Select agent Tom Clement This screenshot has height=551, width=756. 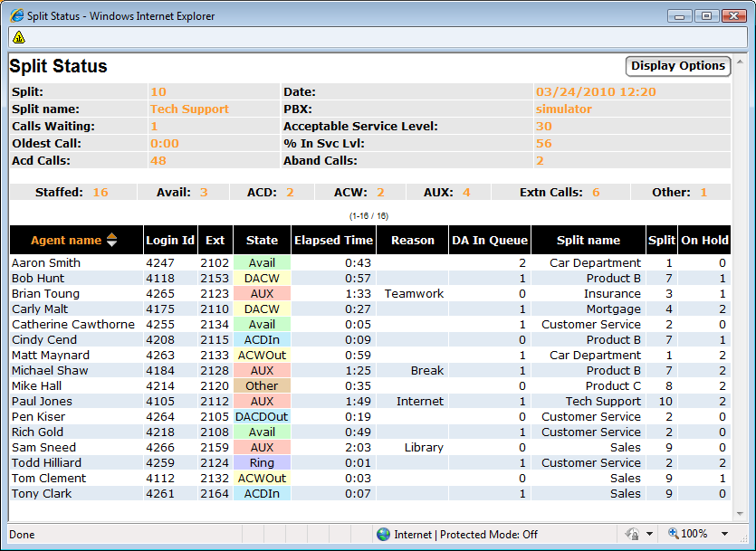click(49, 479)
